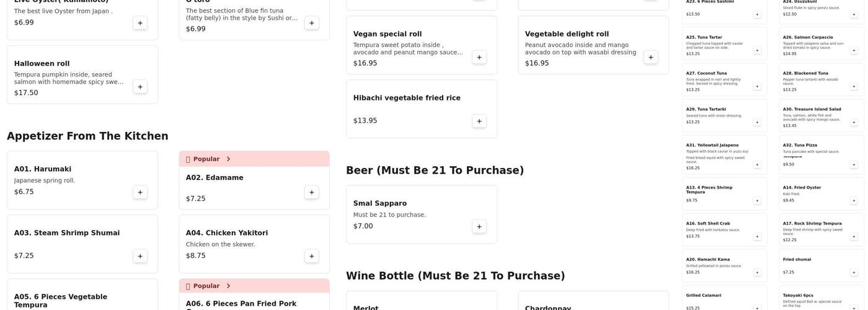Image resolution: width=868 pixels, height=310 pixels.
Task: Add Live Oyster (Kumamoto) to order
Action: (x=140, y=23)
